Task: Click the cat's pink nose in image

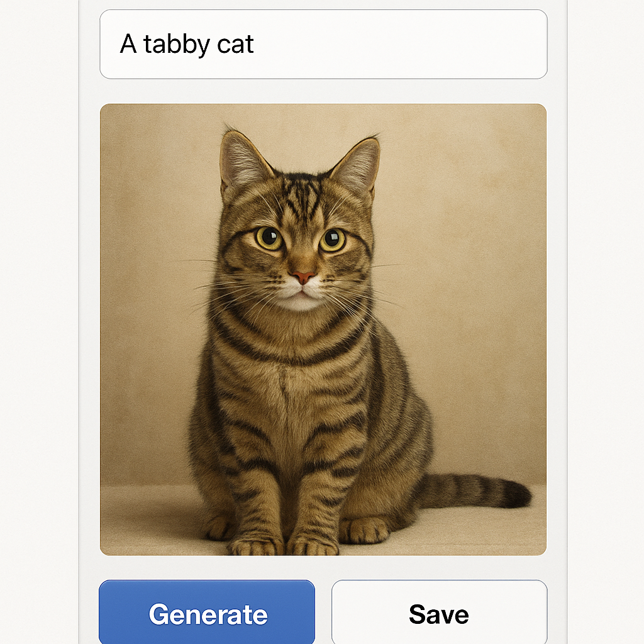Action: (x=304, y=277)
